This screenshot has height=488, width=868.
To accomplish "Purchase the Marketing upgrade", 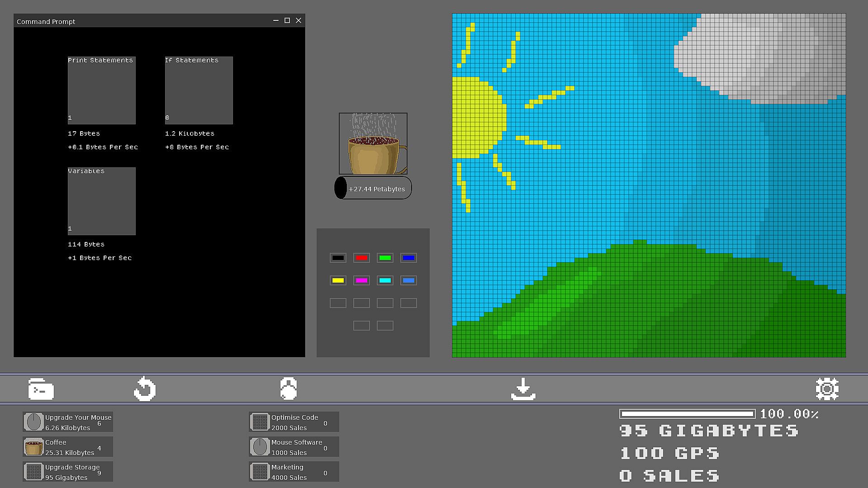I will [294, 472].
